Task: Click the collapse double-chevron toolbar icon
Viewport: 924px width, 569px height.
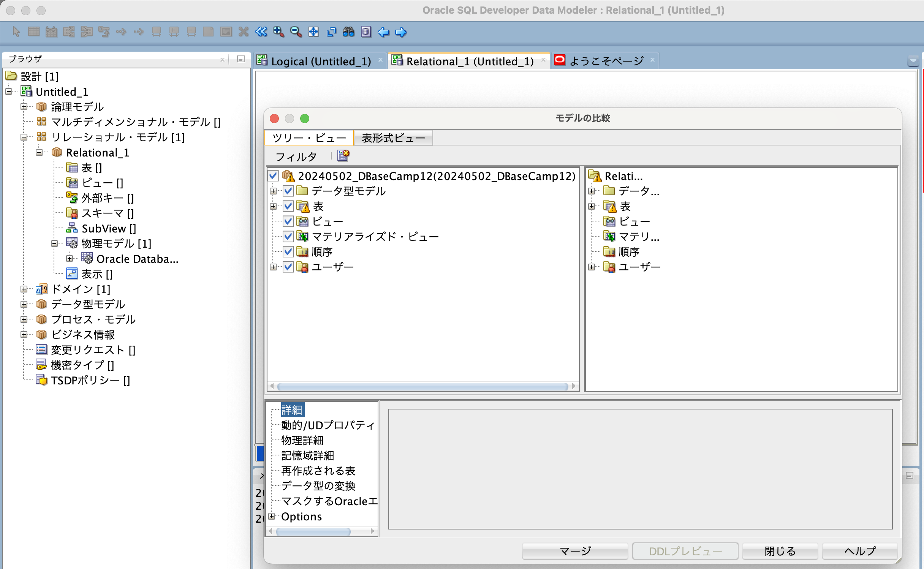Action: pyautogui.click(x=261, y=32)
